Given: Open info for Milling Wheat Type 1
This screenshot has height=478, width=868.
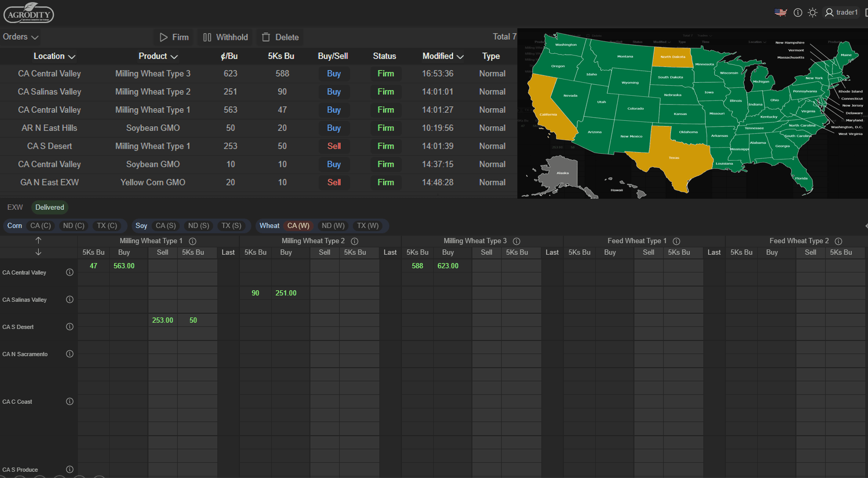Looking at the screenshot, I should pyautogui.click(x=192, y=241).
